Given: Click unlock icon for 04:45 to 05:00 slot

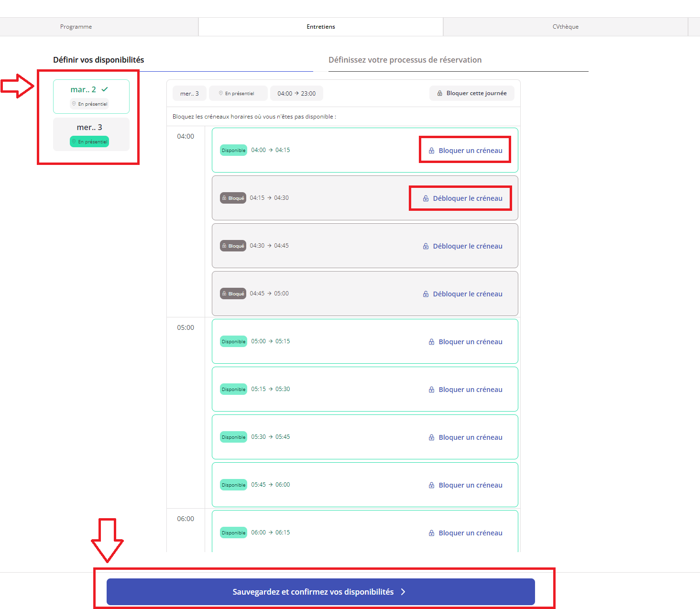Looking at the screenshot, I should pyautogui.click(x=426, y=294).
